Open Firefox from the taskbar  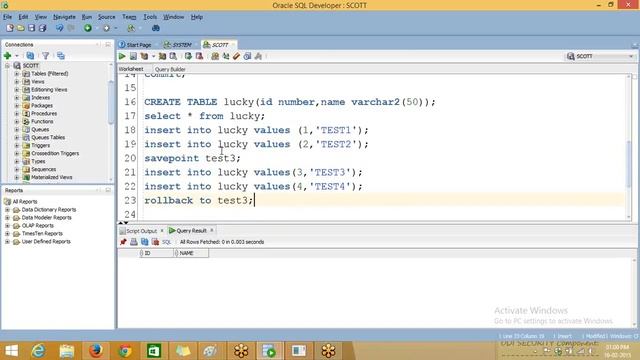point(96,351)
